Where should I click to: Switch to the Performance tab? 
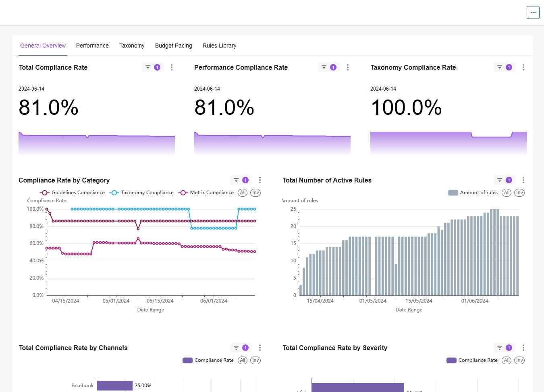coord(92,46)
